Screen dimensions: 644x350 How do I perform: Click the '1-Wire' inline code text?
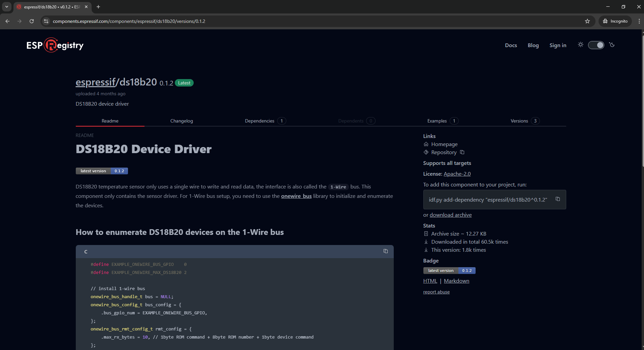[x=338, y=187]
